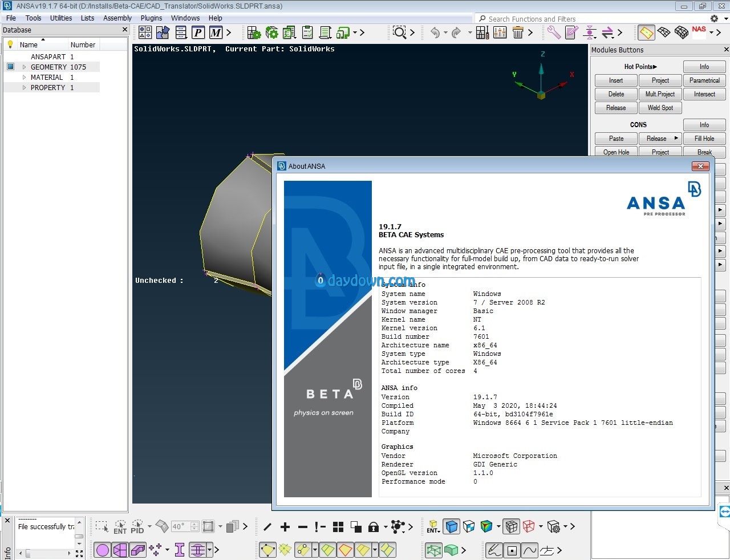
Task: Click the Undo arrow icon
Action: coord(435,33)
